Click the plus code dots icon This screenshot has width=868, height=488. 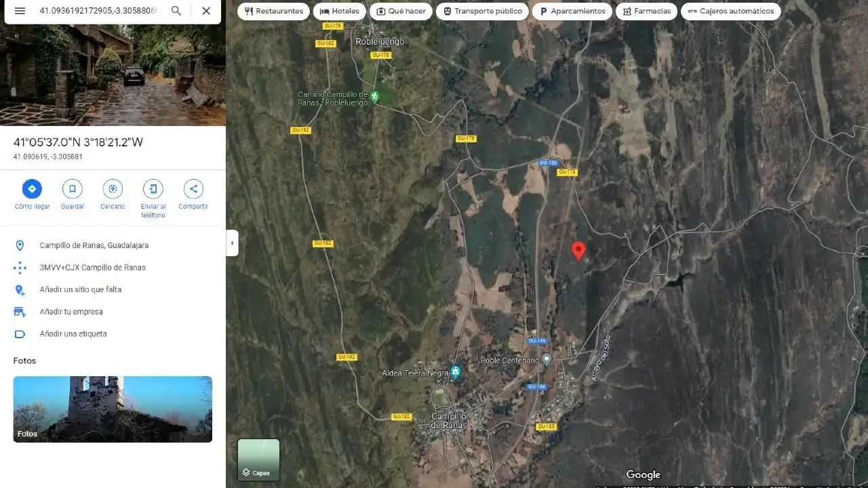tap(20, 268)
